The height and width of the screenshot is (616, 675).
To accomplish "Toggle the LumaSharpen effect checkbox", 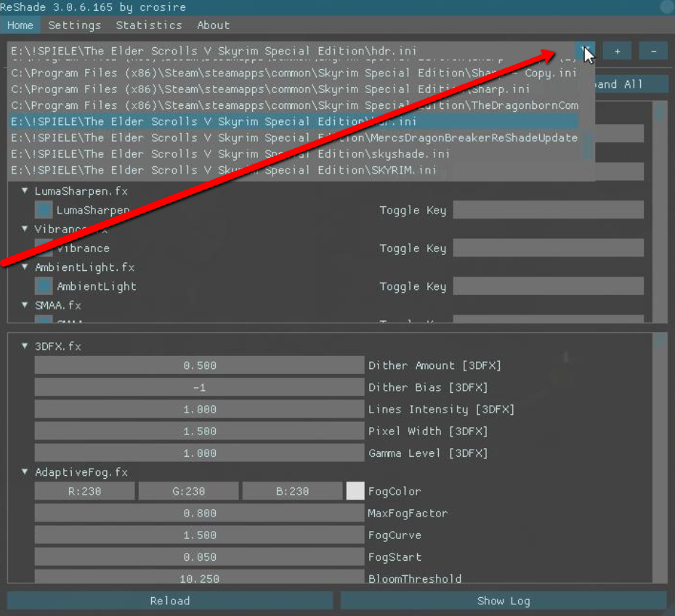I will [x=44, y=211].
